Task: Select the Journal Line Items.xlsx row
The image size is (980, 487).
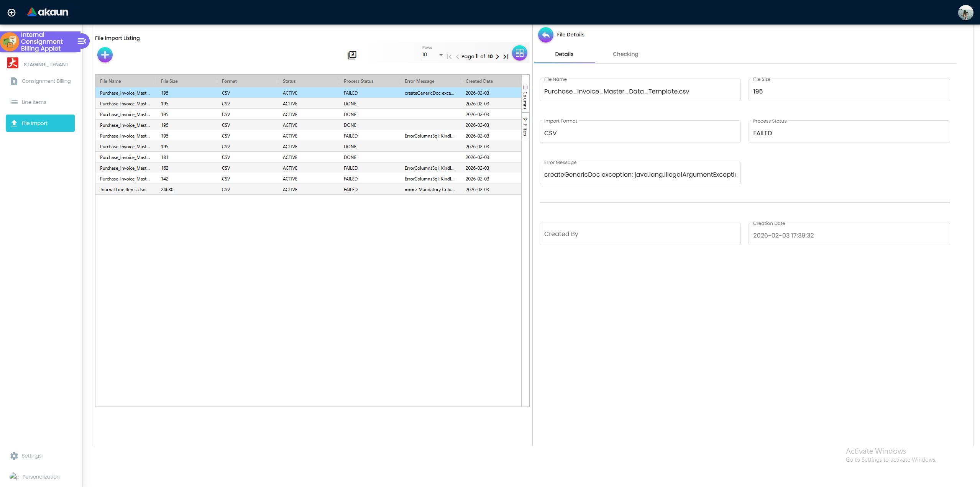Action: (308, 190)
